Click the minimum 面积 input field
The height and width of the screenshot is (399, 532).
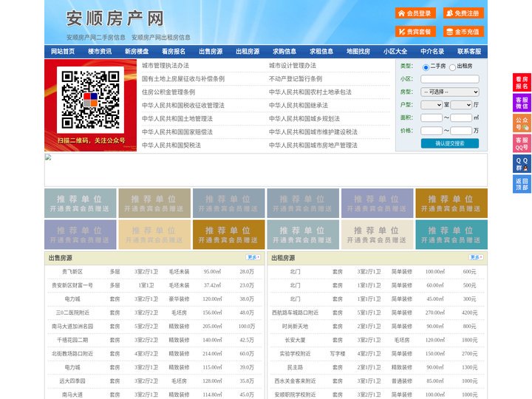432,117
